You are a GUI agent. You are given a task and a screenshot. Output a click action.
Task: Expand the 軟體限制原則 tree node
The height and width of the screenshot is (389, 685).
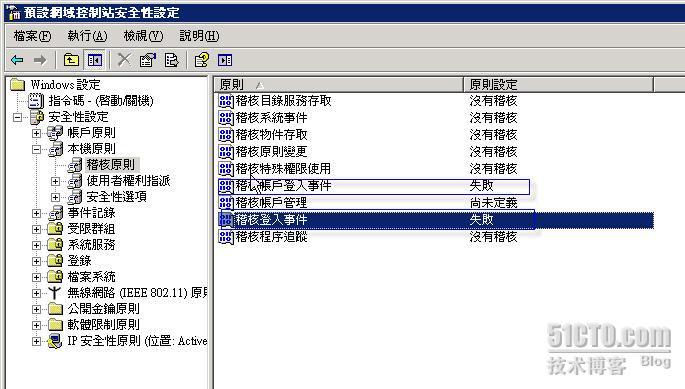tap(36, 325)
